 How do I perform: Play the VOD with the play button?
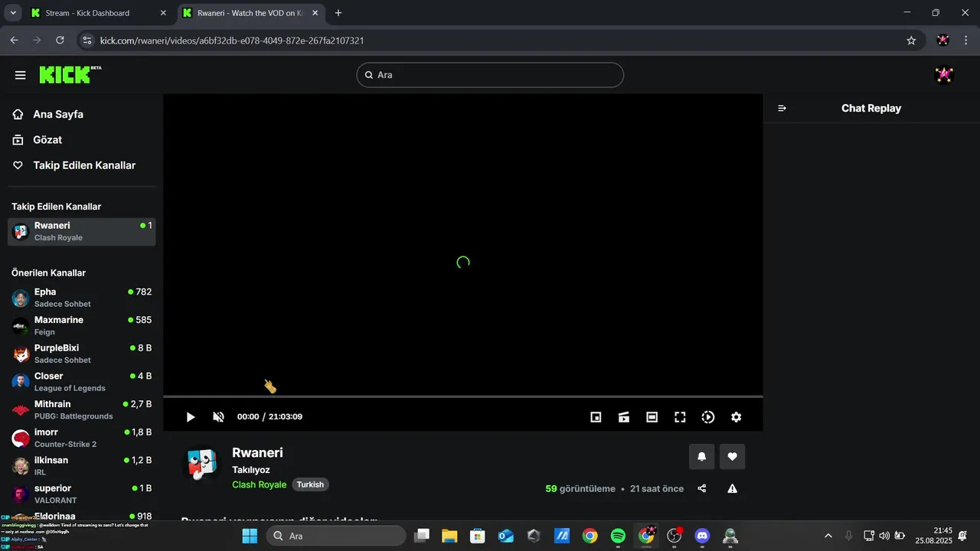(x=191, y=417)
